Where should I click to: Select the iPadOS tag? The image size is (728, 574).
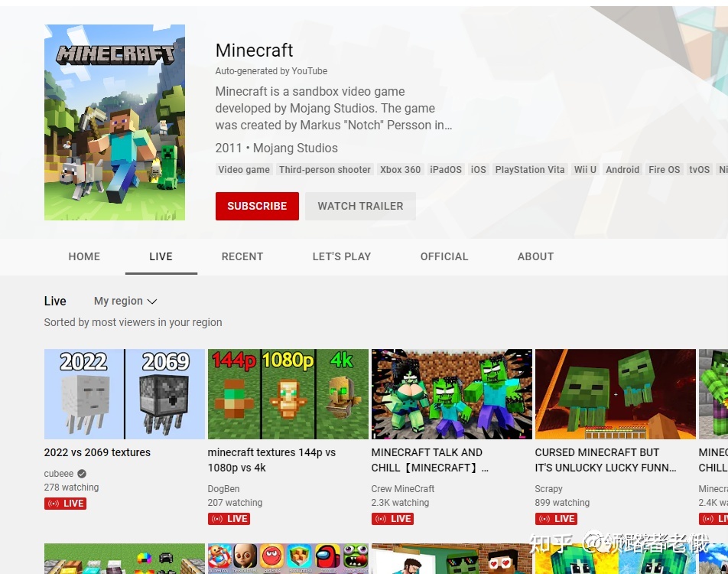[446, 170]
